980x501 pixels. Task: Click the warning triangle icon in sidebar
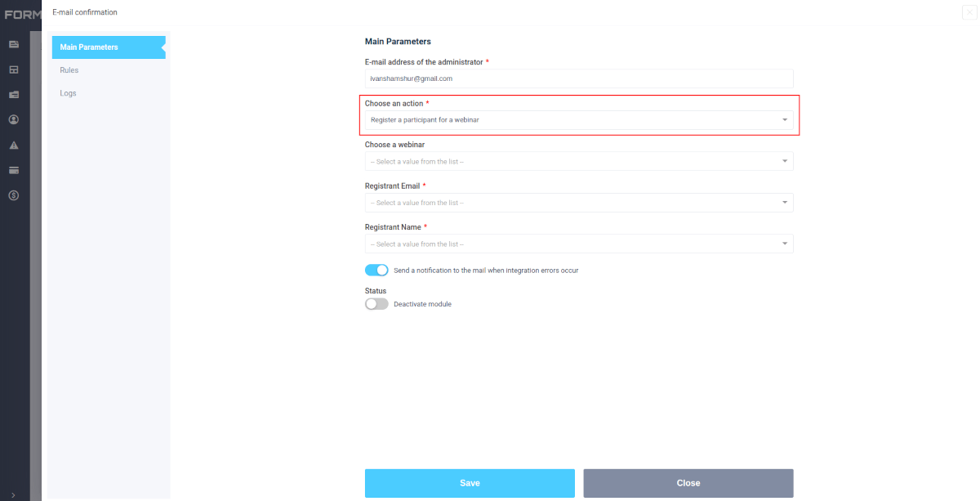coord(14,145)
